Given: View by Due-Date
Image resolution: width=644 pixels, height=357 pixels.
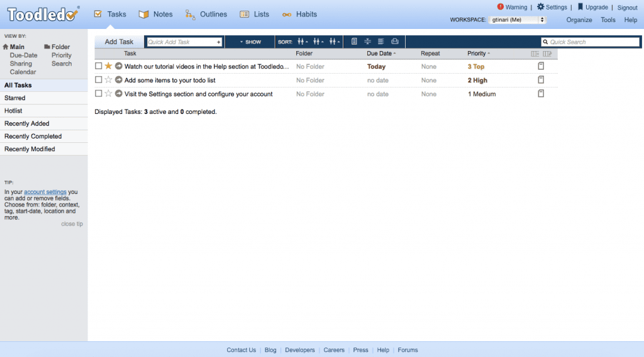Looking at the screenshot, I should point(23,55).
